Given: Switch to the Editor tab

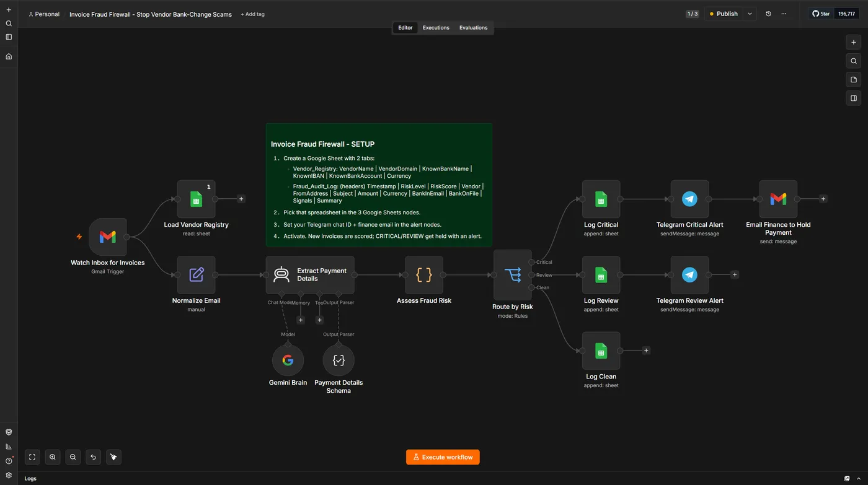Looking at the screenshot, I should (x=405, y=28).
